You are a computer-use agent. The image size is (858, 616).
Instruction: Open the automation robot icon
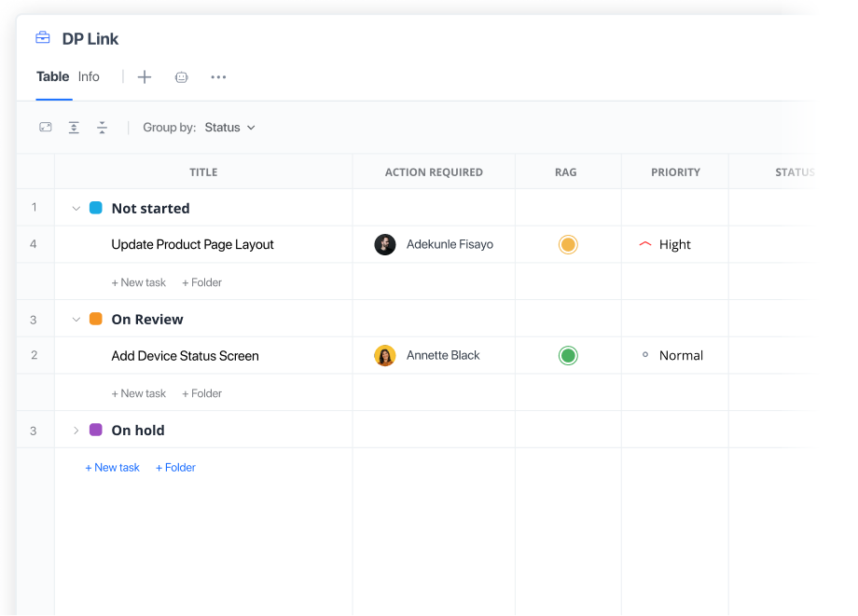[x=182, y=77]
